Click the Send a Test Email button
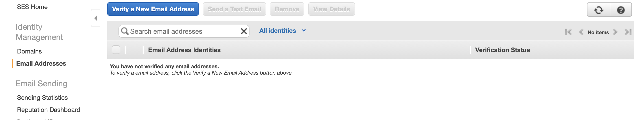644x120 pixels. tap(234, 9)
